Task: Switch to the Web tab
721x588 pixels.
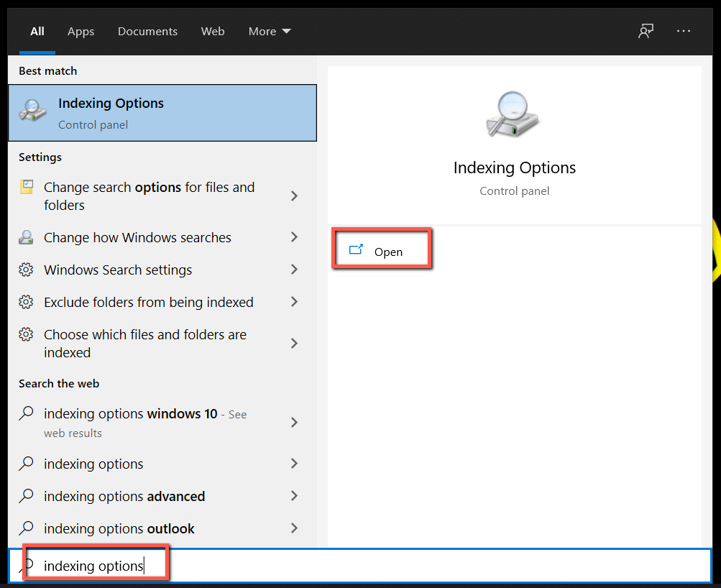Action: 213,31
